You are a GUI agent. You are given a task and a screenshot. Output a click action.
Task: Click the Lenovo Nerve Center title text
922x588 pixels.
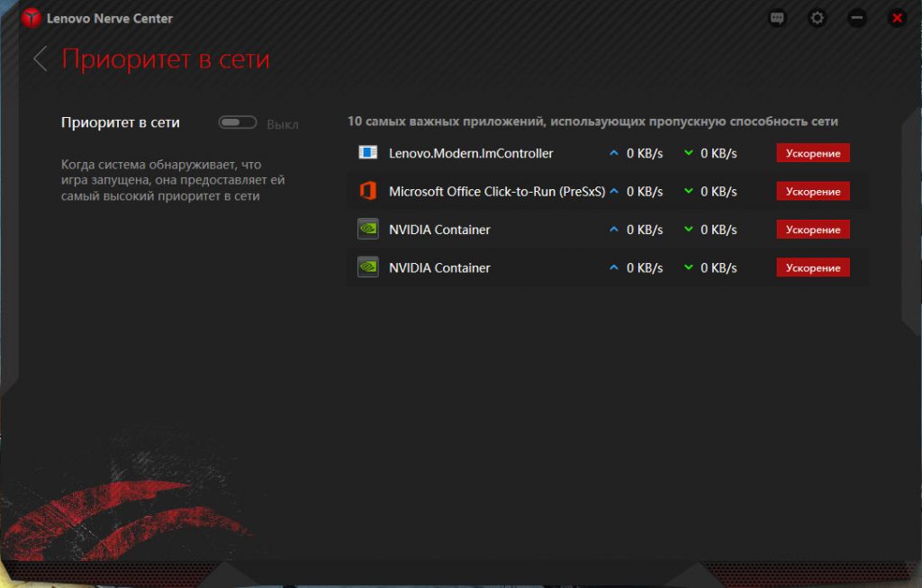point(109,19)
